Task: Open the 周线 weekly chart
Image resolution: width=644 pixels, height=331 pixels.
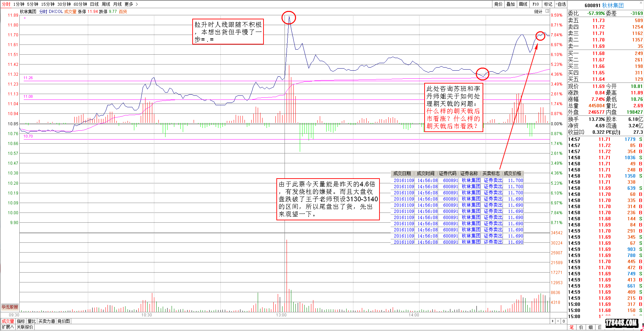Action: point(106,4)
